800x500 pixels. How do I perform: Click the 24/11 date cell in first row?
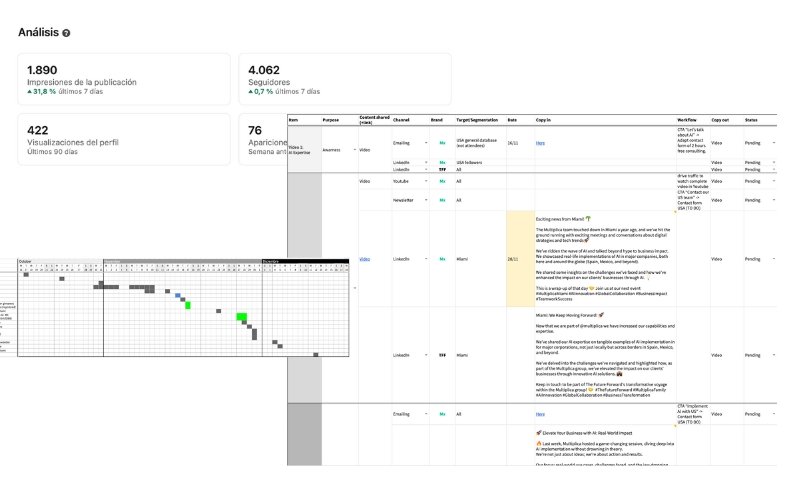click(x=513, y=143)
